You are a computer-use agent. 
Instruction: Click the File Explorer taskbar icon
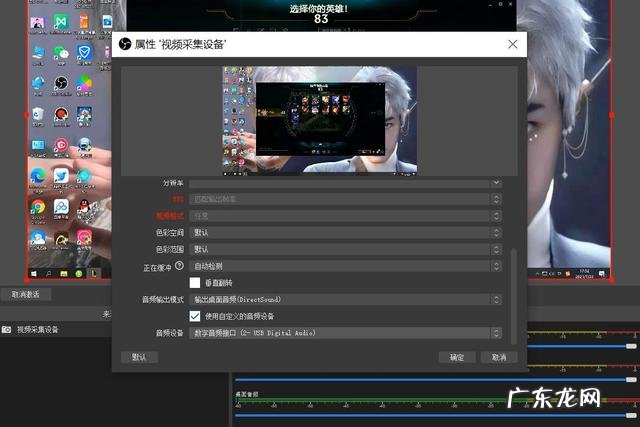click(x=64, y=274)
